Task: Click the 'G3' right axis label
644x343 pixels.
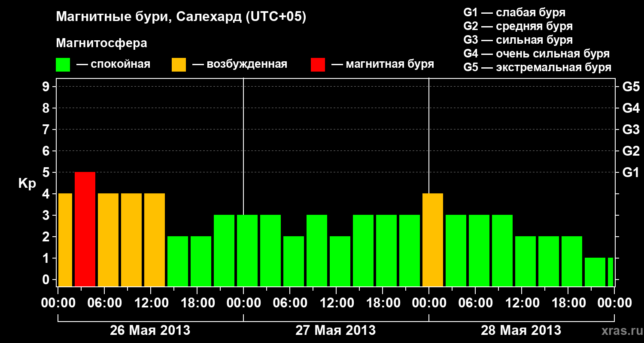Action: 631,129
